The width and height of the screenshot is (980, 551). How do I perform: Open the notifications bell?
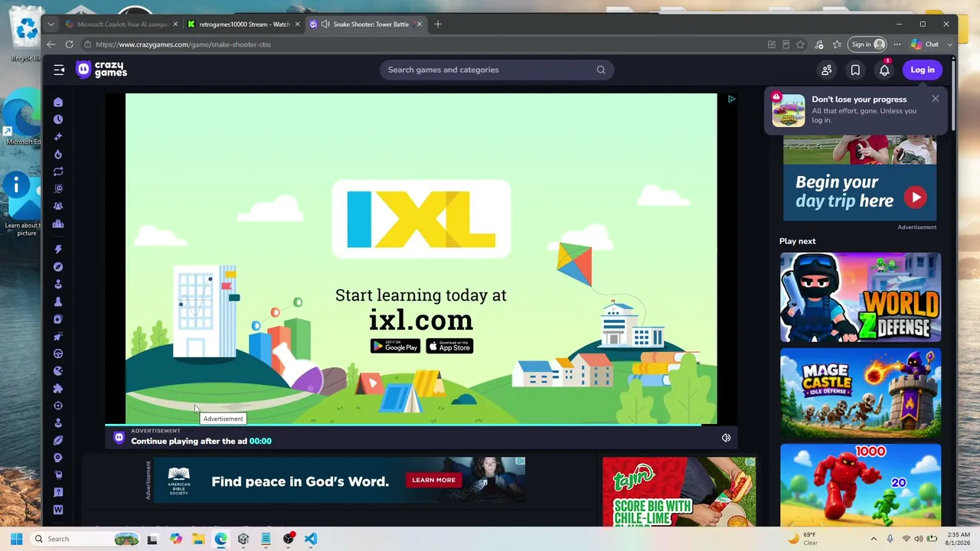[884, 70]
